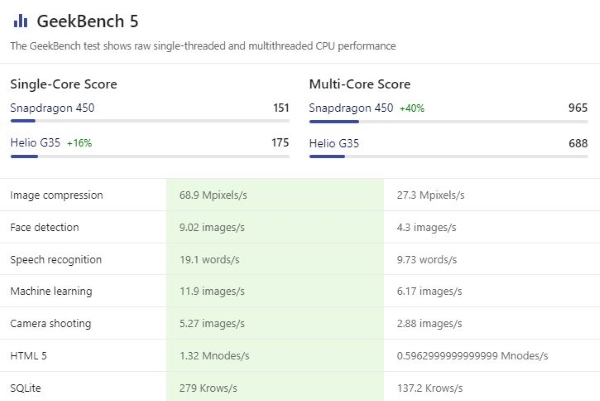
Task: Open the single-core Helio G35 link
Action: coord(34,143)
